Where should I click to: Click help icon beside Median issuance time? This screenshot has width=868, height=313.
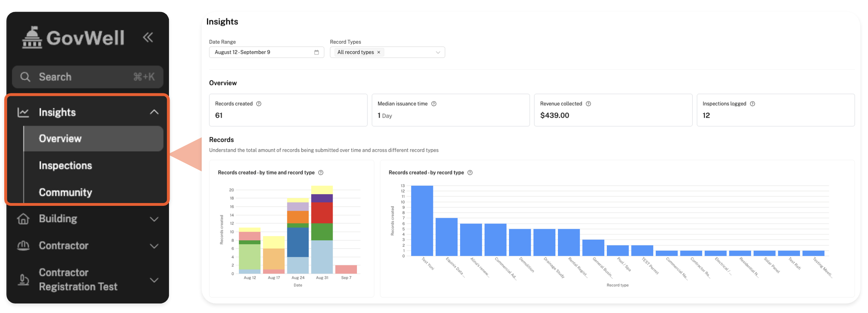[434, 104]
